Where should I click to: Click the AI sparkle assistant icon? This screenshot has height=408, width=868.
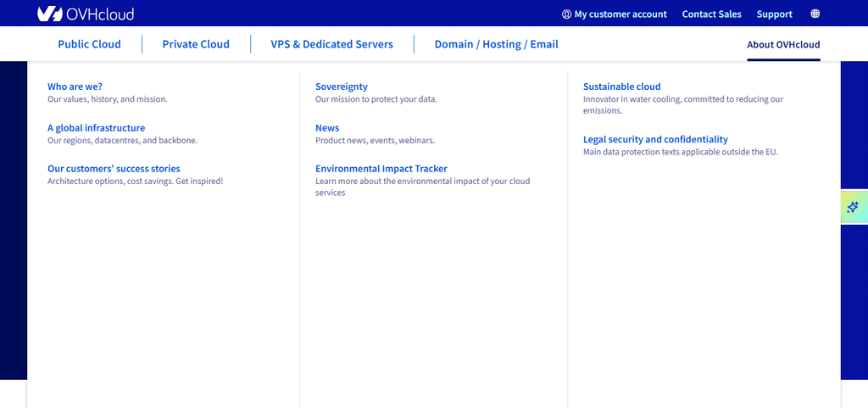[853, 208]
